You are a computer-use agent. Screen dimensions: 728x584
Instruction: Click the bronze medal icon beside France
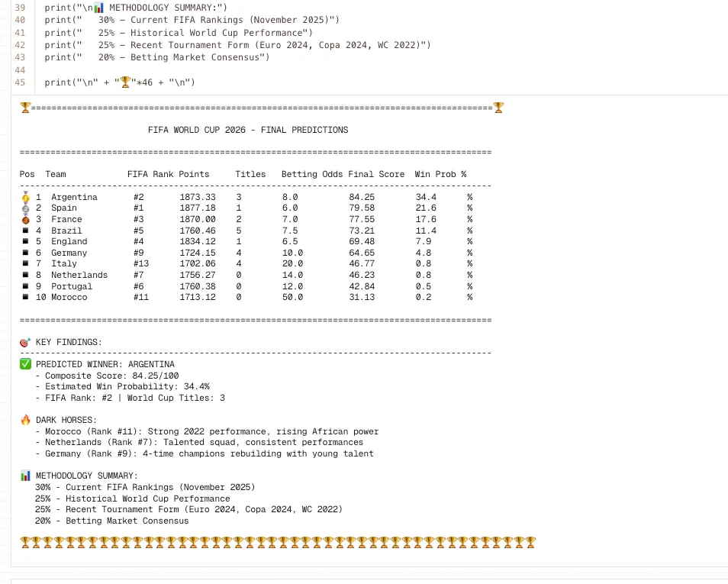click(26, 219)
